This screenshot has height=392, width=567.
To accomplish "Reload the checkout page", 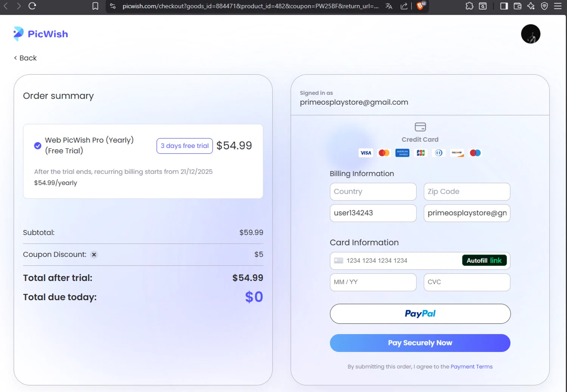I will (x=32, y=6).
